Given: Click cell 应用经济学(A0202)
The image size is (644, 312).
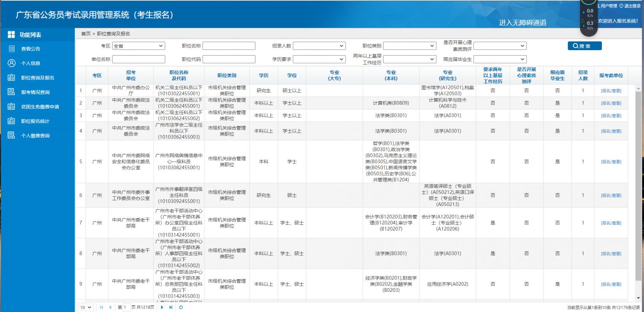Looking at the screenshot, I should click(448, 284).
